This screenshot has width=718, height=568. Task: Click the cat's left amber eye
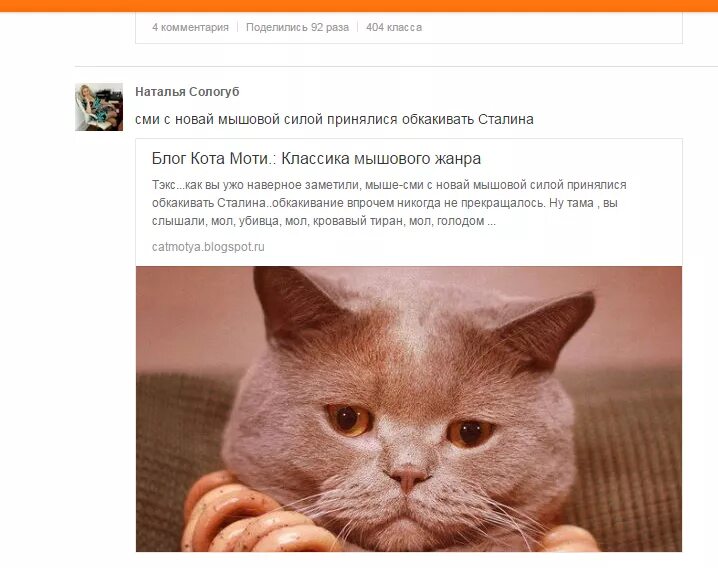click(x=348, y=419)
